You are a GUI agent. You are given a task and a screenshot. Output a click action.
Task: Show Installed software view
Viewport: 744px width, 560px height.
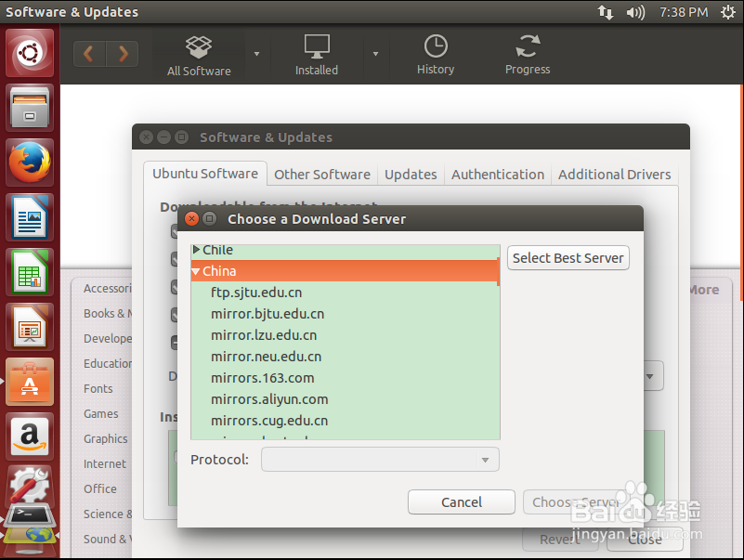(x=317, y=55)
